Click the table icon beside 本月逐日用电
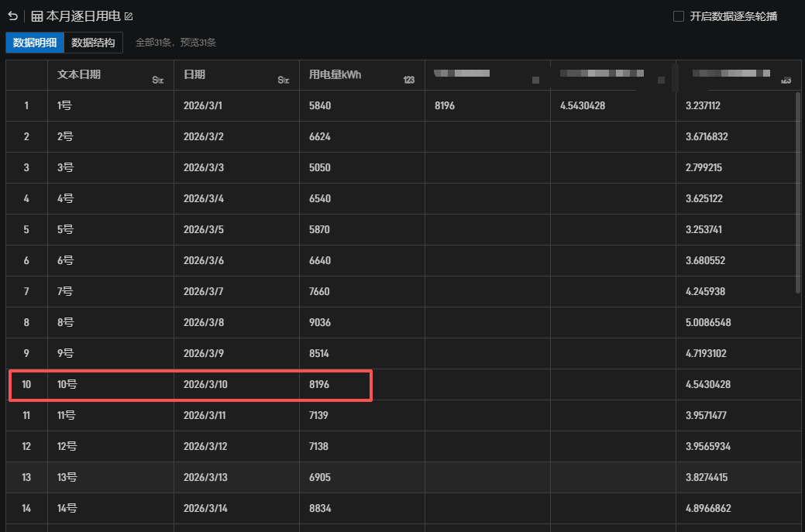The image size is (805, 532). coord(36,16)
